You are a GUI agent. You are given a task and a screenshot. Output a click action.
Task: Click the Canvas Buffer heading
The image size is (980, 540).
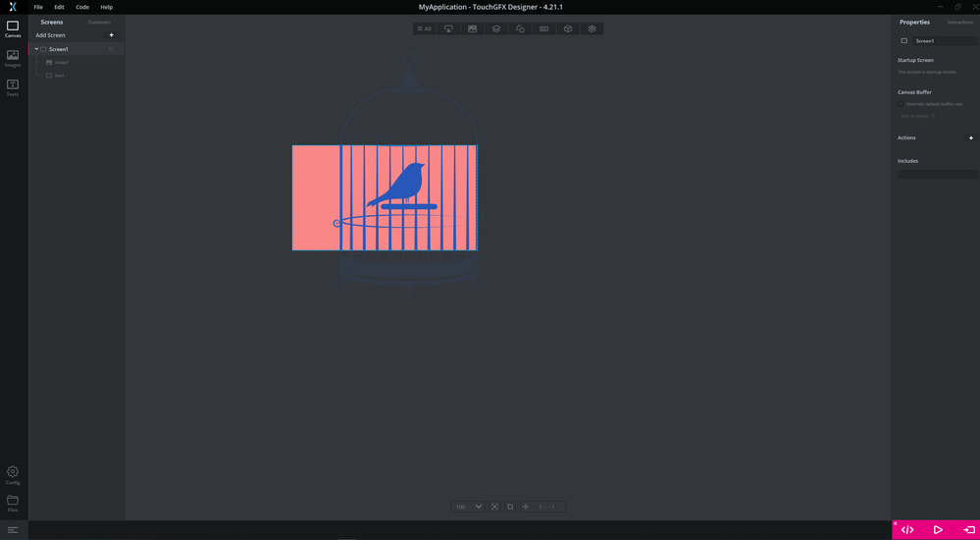914,92
